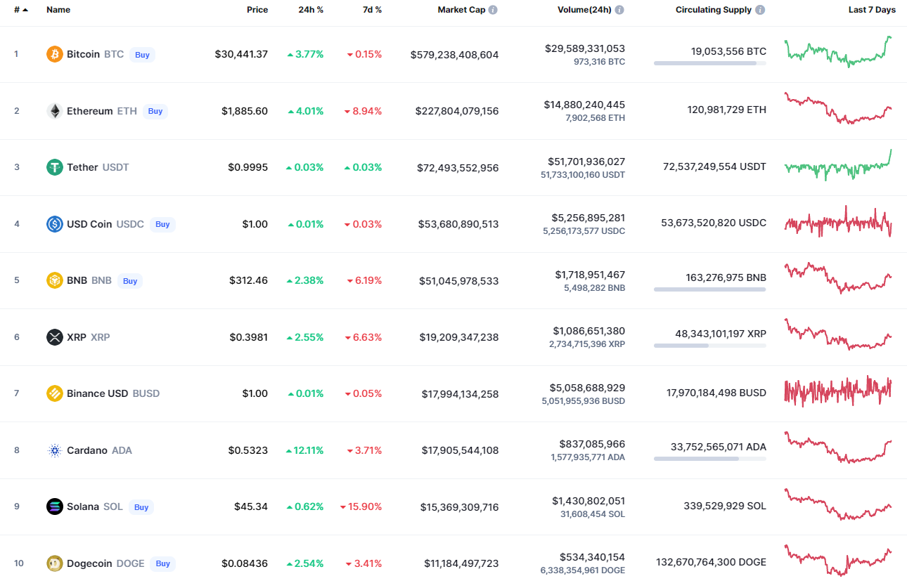Sort the table by Name column
907x588 pixels.
(58, 10)
